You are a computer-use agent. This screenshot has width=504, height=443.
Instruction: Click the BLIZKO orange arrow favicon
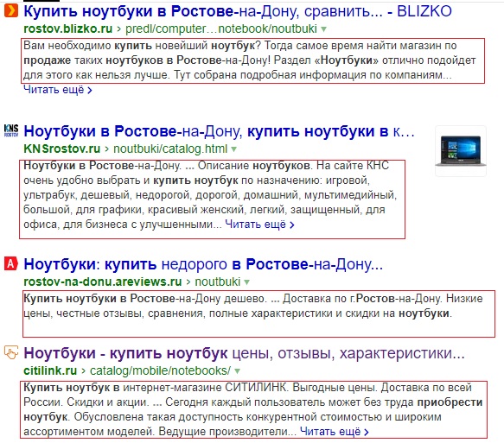[x=11, y=11]
